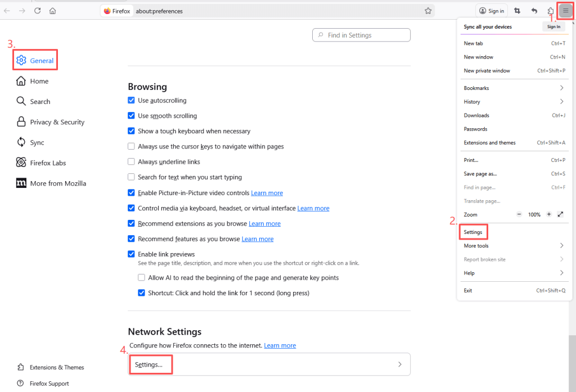The height and width of the screenshot is (392, 576).
Task: Open Network Settings with Settings... button
Action: click(150, 364)
